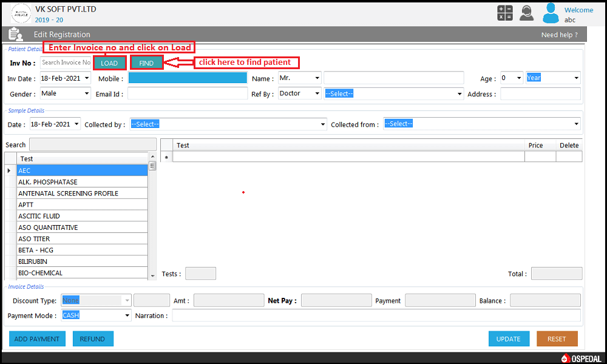Click the FIND button
The image size is (607, 364).
[146, 63]
